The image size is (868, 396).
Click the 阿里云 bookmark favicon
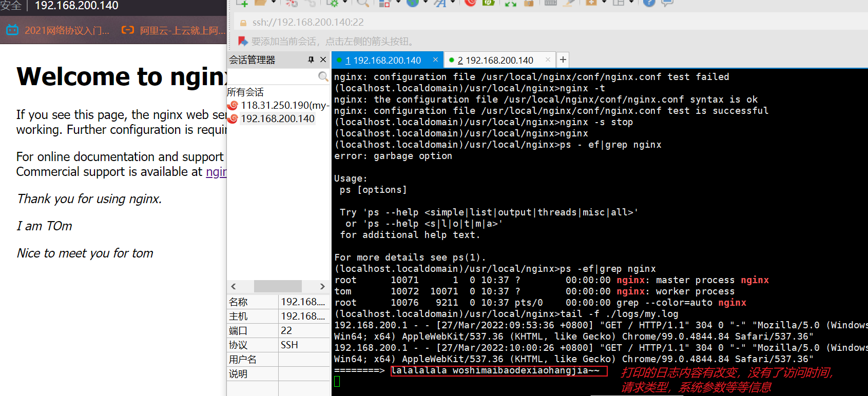point(128,30)
